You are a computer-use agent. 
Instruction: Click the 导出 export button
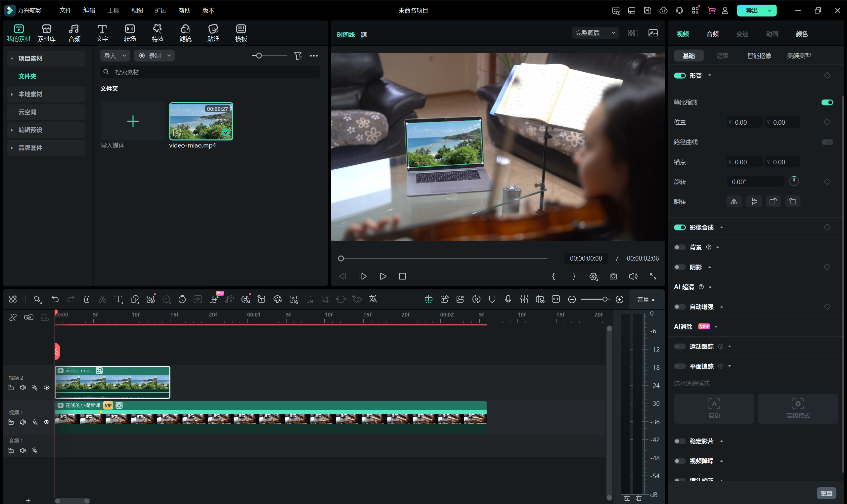pyautogui.click(x=751, y=11)
